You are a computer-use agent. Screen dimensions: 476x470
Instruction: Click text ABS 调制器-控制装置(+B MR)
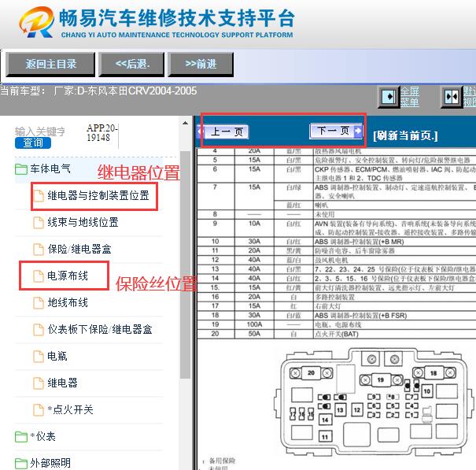[359, 242]
